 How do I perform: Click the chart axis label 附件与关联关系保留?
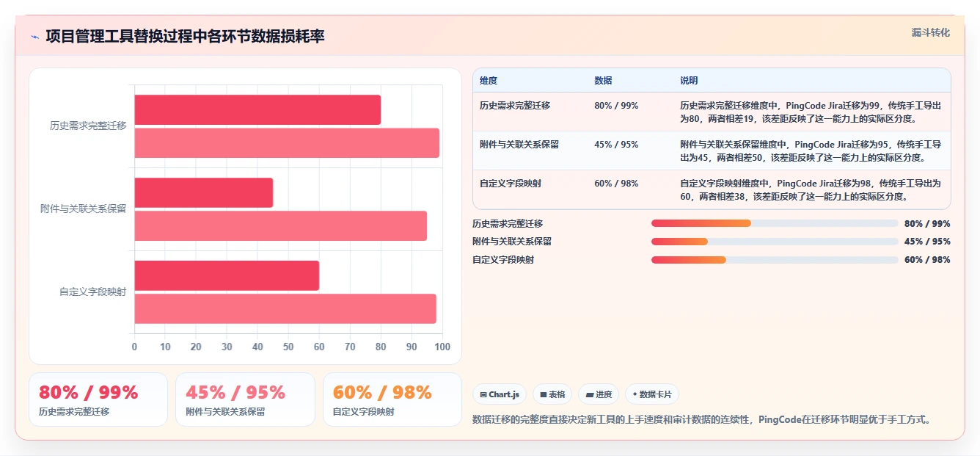(x=83, y=209)
